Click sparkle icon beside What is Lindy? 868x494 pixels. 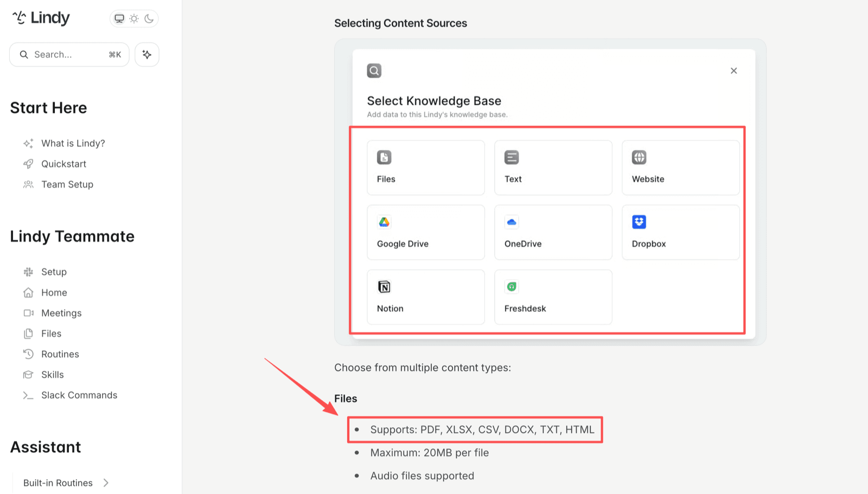tap(28, 143)
